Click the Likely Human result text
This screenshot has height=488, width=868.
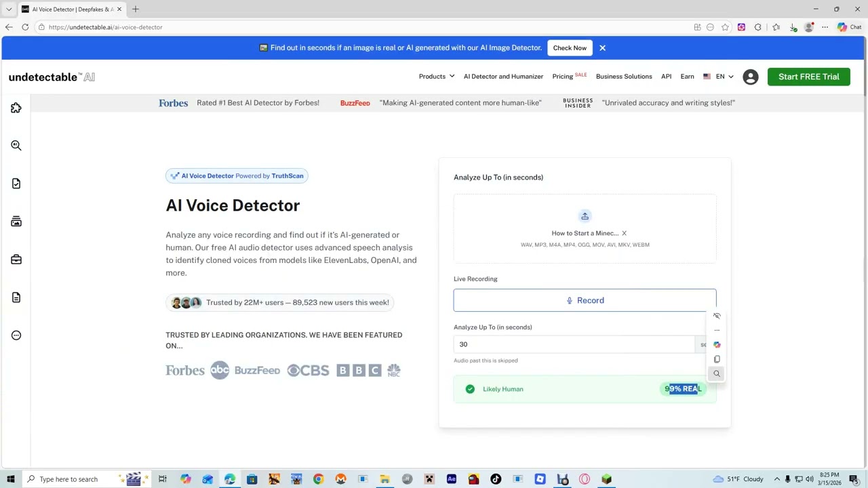pyautogui.click(x=502, y=389)
